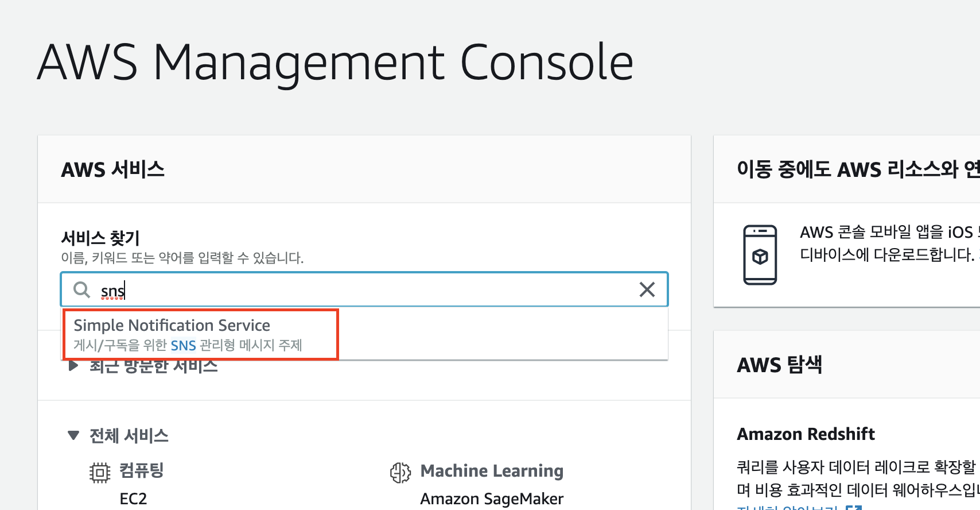The image size is (980, 510).
Task: Click the AWS Management Console title
Action: (335, 62)
